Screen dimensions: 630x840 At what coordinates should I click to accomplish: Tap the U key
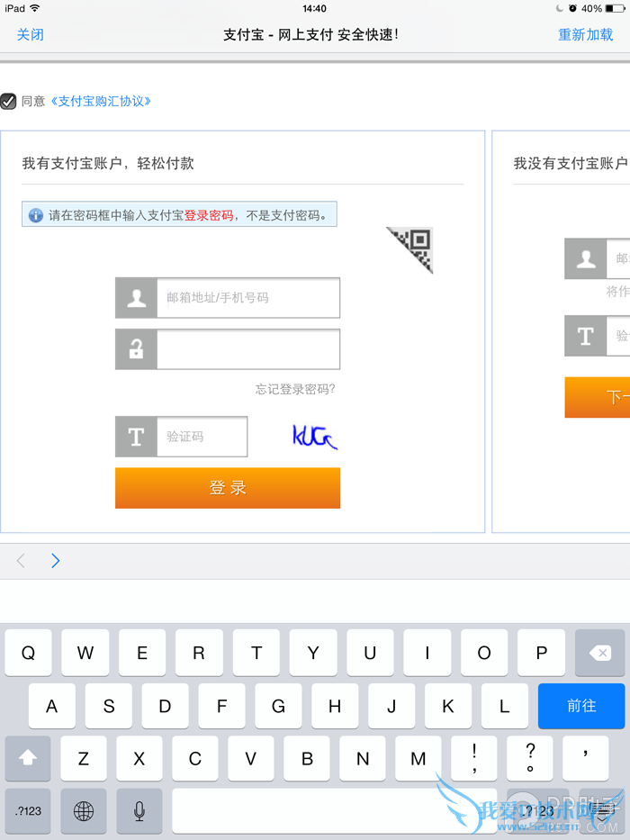point(370,653)
